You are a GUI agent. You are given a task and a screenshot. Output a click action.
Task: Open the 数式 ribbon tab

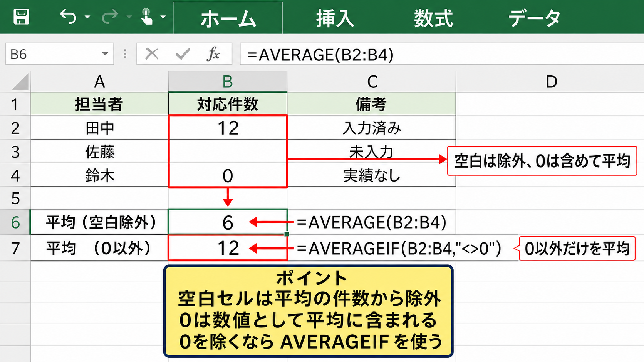[x=433, y=18]
